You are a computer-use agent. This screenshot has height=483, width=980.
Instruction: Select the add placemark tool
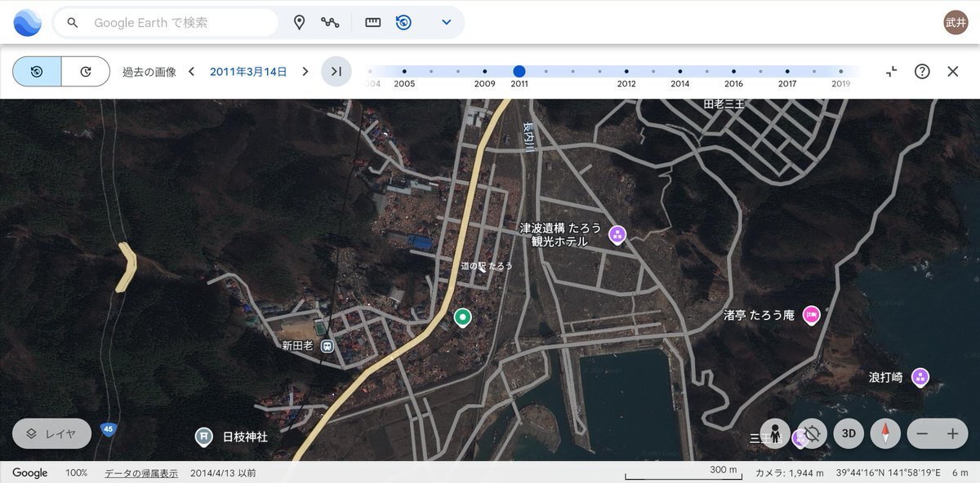300,23
